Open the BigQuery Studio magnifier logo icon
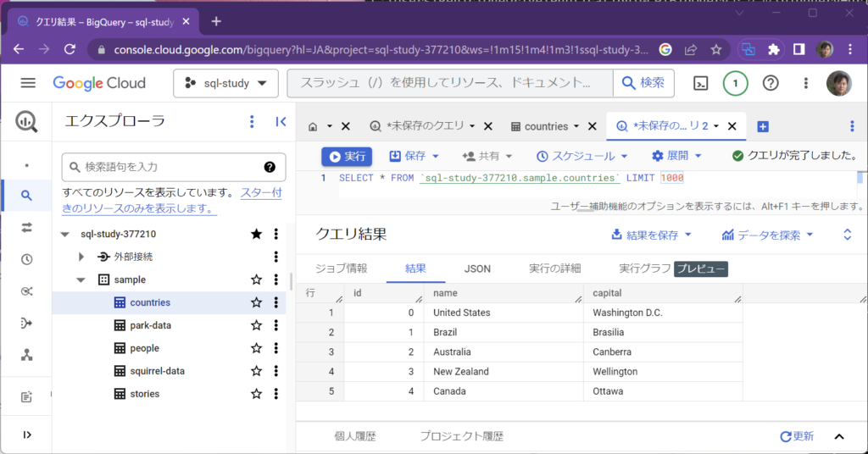Viewport: 868px width, 454px height. (26, 122)
